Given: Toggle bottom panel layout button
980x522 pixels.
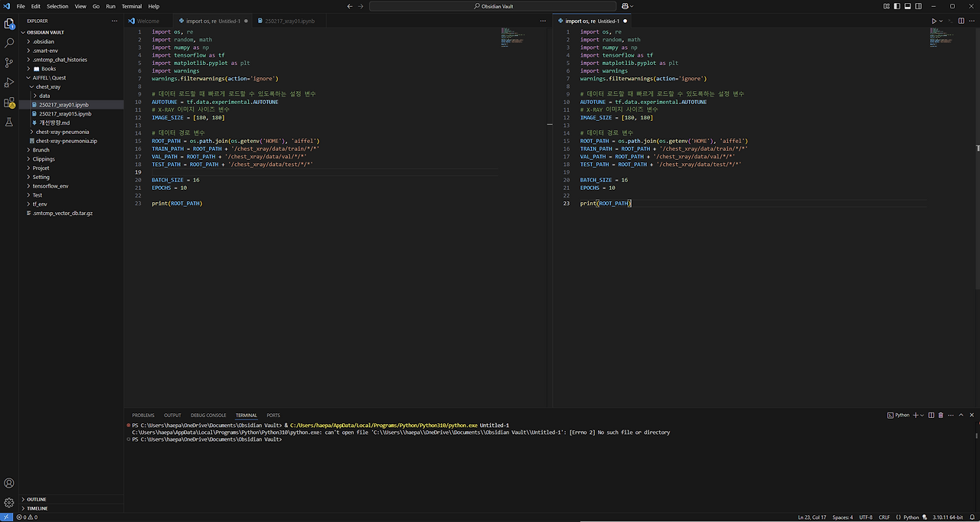Looking at the screenshot, I should pos(906,6).
